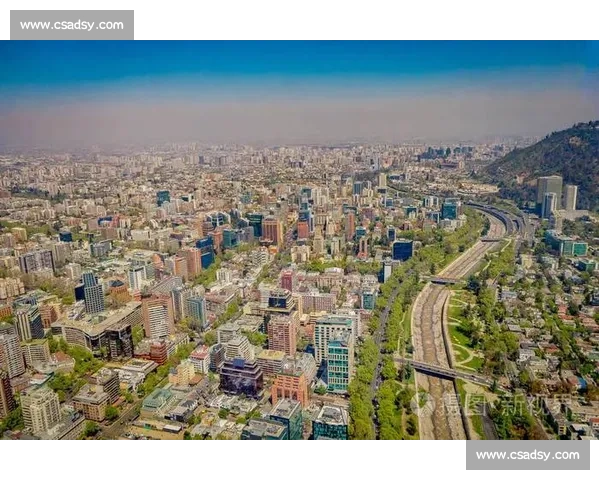Click the upper bridge over the river
Image resolution: width=600 pixels, height=480 pixels.
(x=444, y=280)
